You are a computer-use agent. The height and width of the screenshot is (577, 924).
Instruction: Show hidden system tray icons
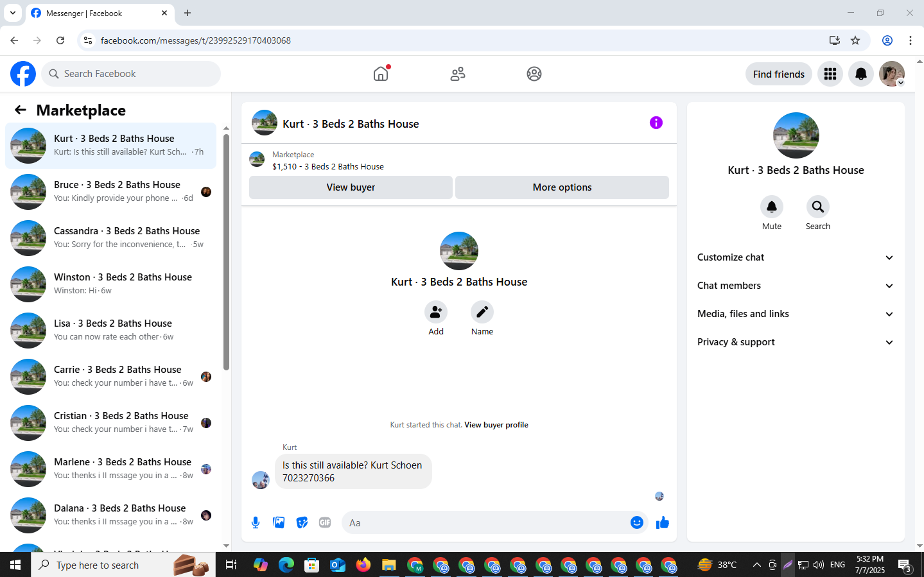click(756, 565)
